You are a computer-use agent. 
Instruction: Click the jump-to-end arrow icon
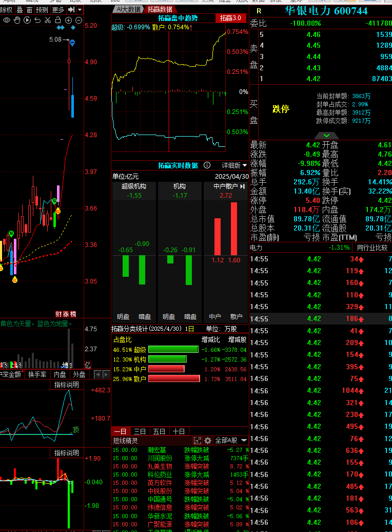pos(71,10)
